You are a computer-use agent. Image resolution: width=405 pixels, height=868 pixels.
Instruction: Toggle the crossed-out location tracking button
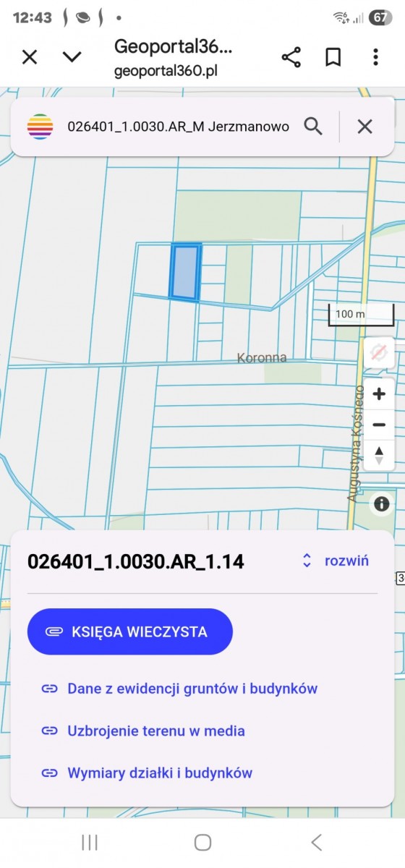(x=378, y=353)
